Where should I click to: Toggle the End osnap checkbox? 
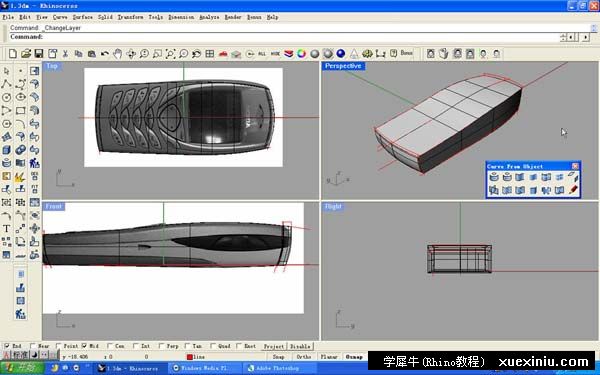tap(7, 346)
